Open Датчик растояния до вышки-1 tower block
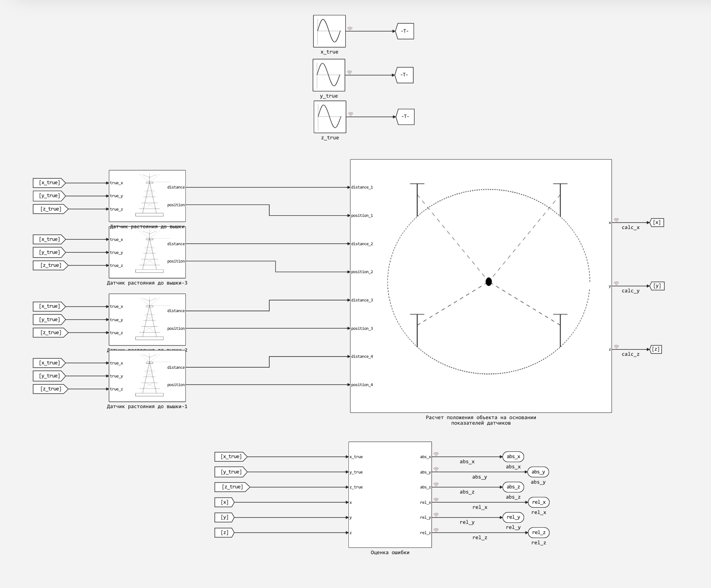The image size is (711, 588). (147, 376)
